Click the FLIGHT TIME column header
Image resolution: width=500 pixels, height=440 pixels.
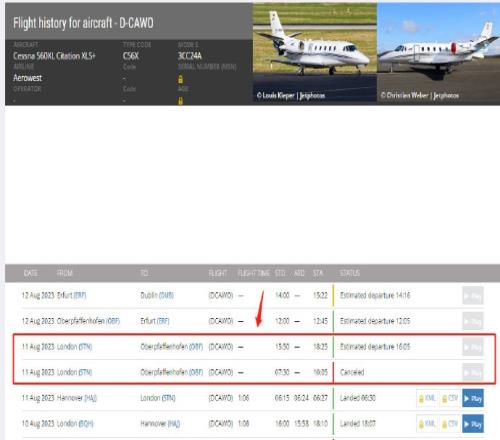(x=254, y=273)
